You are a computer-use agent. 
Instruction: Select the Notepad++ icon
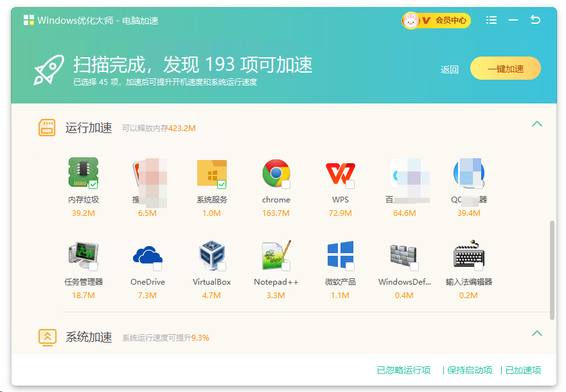click(276, 255)
